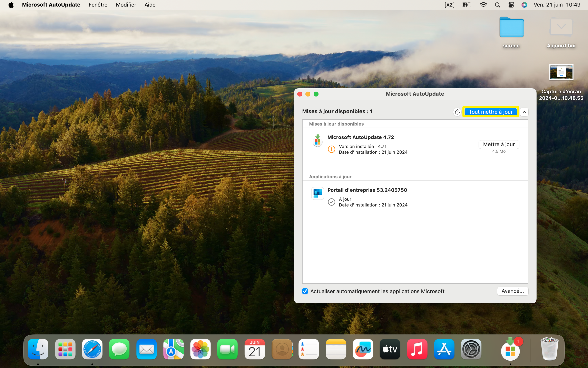This screenshot has width=588, height=368.
Task: Open the Aide menu
Action: (x=150, y=5)
